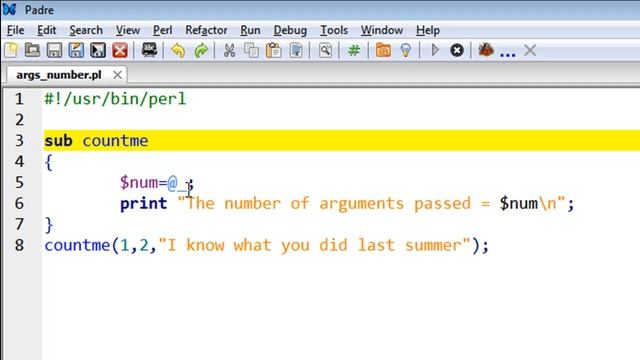Click the orange document search folder icon
This screenshot has height=360, width=640.
(x=383, y=51)
